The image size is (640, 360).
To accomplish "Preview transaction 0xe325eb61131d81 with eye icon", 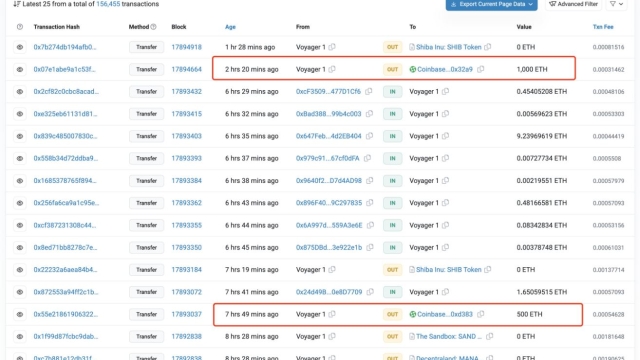I will pyautogui.click(x=20, y=114).
